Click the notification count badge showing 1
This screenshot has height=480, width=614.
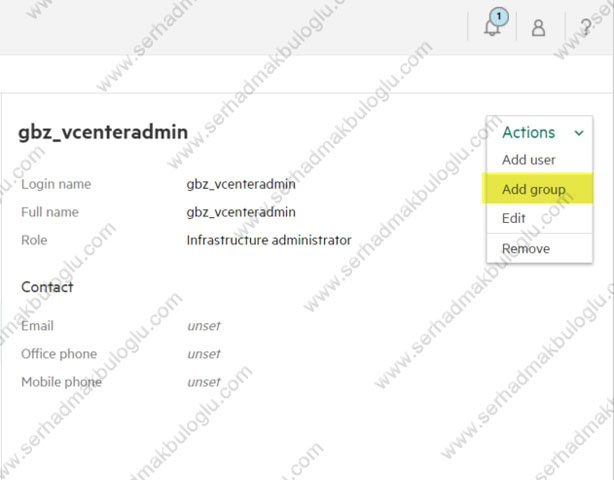[x=498, y=17]
